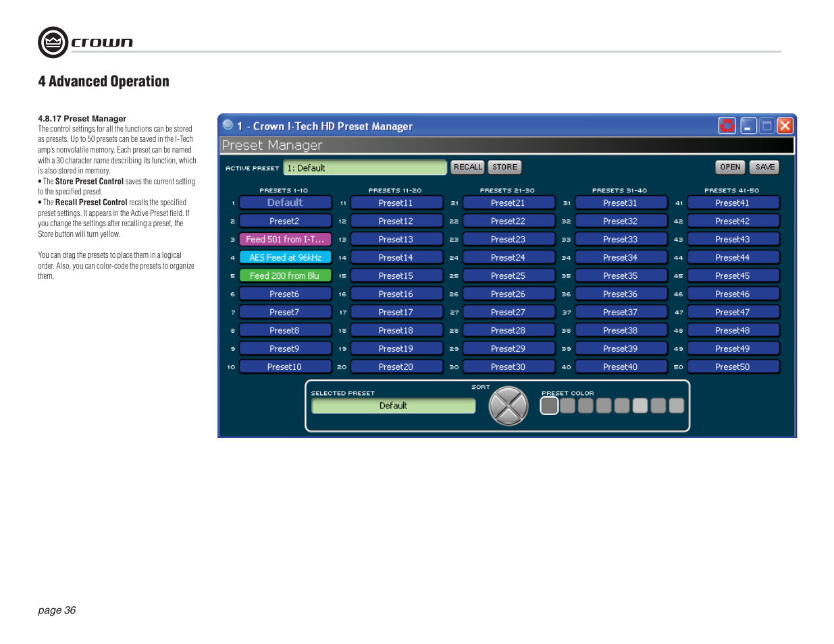Select Preset40 button

point(621,367)
